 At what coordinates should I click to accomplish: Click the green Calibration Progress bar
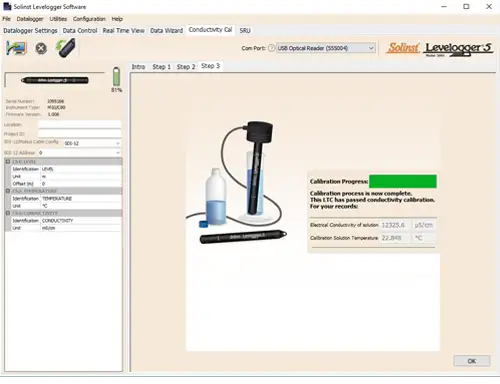coord(403,181)
